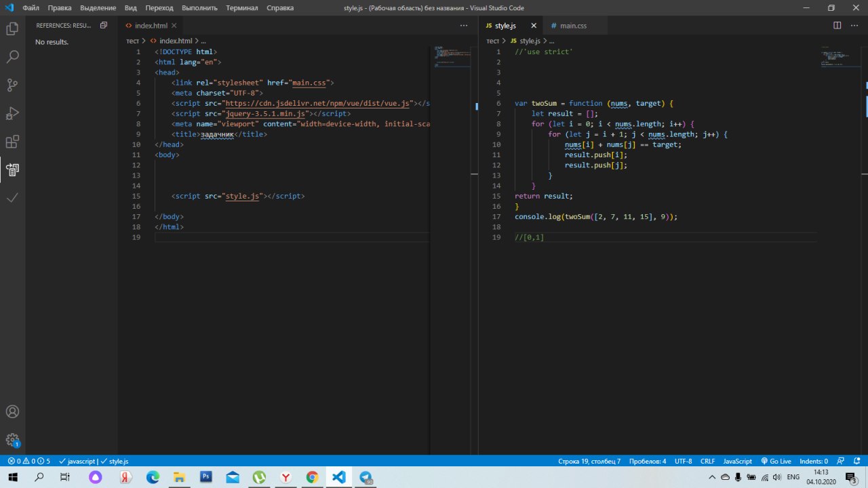Open the checkmark view in activity bar
The height and width of the screenshot is (488, 868).
(x=12, y=198)
